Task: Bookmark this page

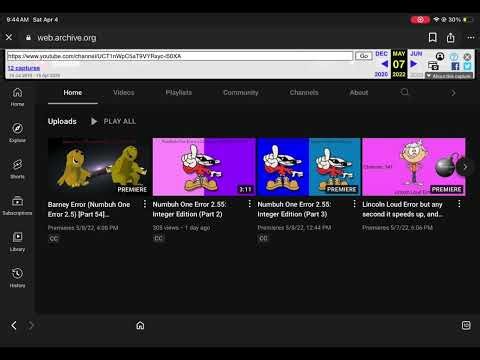Action: (432, 37)
